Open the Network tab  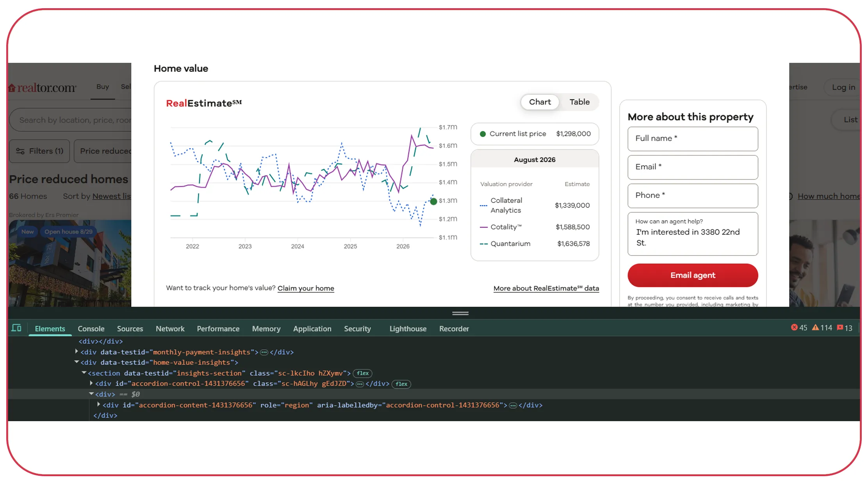tap(170, 329)
